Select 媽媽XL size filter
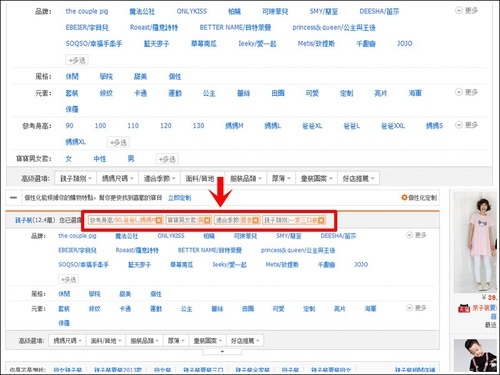Screen dimensions: 500x375 click(x=76, y=142)
